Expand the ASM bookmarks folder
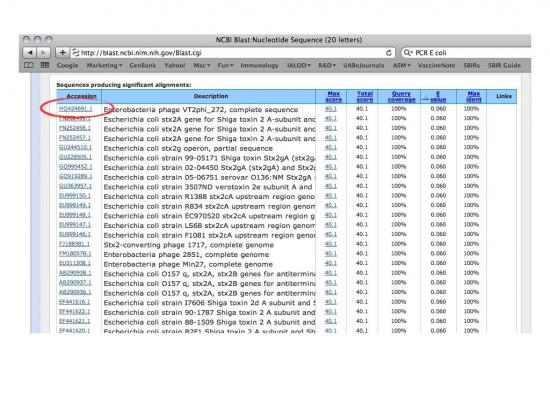550x412 pixels. 401,66
